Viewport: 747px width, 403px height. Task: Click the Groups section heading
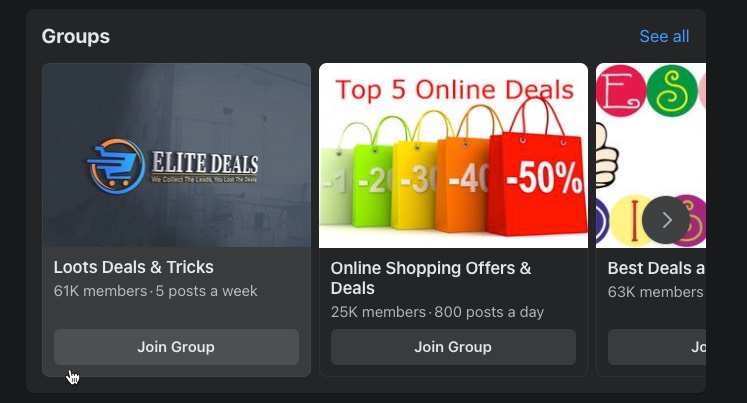[76, 36]
